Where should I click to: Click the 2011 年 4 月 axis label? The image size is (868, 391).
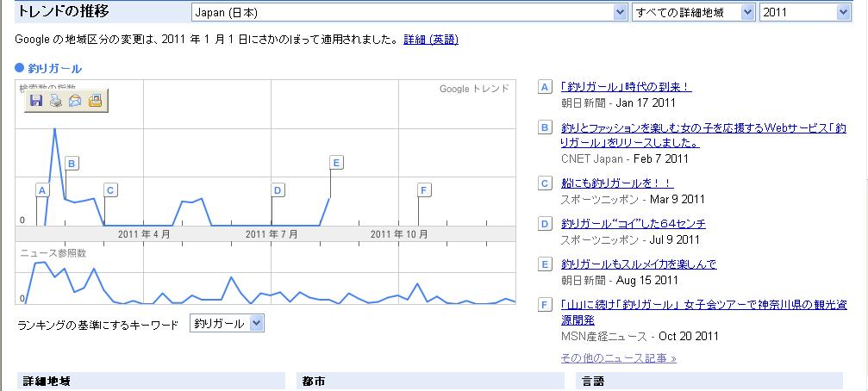point(144,234)
